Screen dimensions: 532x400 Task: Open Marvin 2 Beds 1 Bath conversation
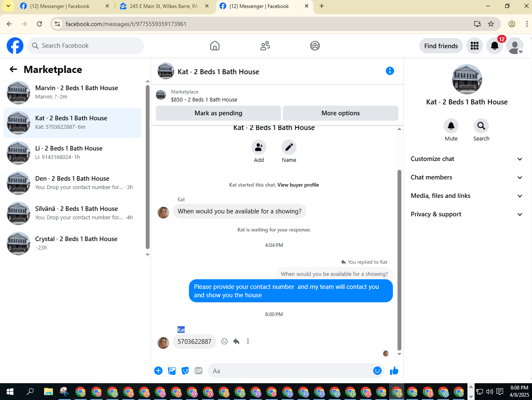[72, 93]
